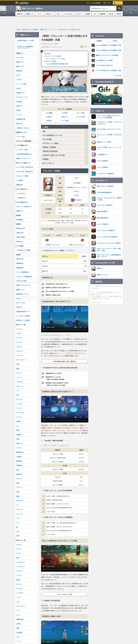Vote Aランク in the poll
Image resolution: width=138 pixels, height=644 pixels.
coord(64,266)
